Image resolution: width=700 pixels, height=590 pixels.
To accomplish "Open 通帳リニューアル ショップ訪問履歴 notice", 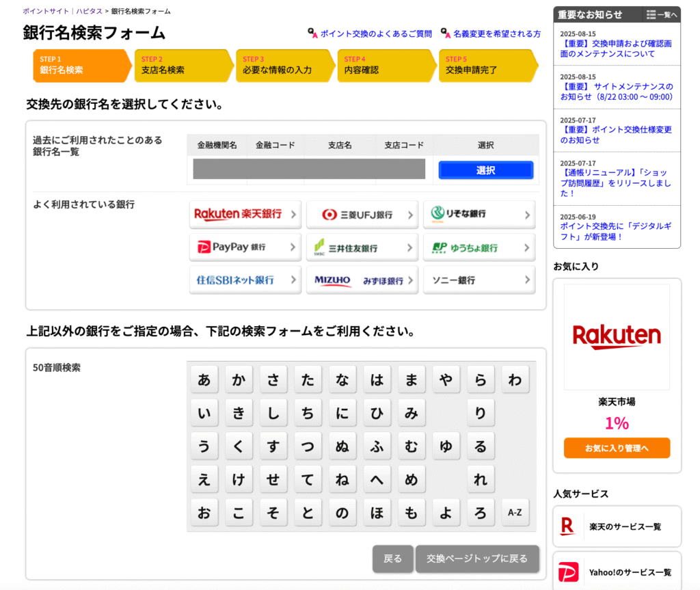I will 616,183.
